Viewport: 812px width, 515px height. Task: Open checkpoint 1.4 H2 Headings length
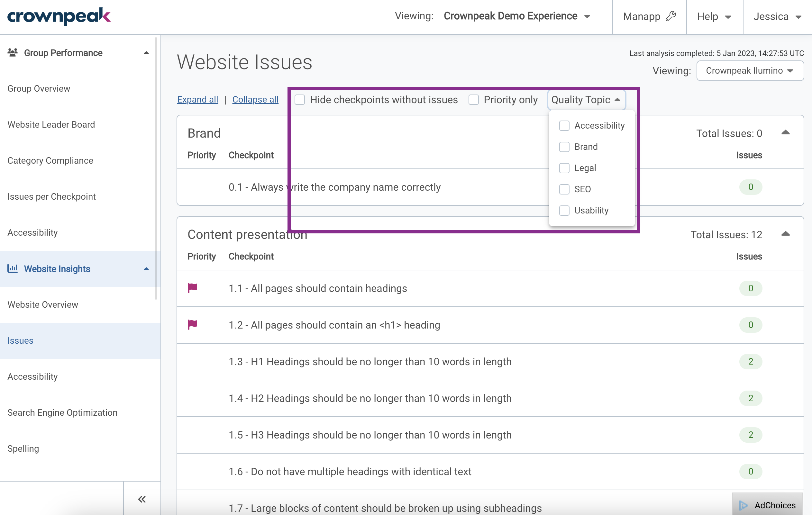click(370, 399)
